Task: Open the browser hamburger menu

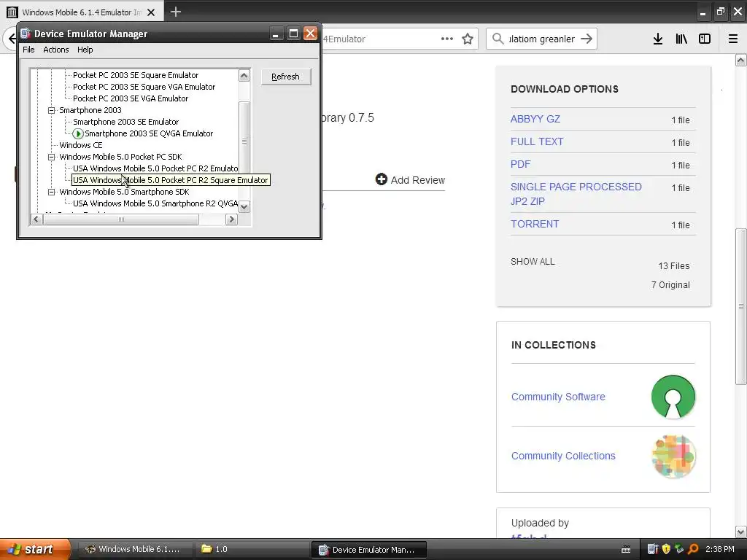Action: pos(733,39)
